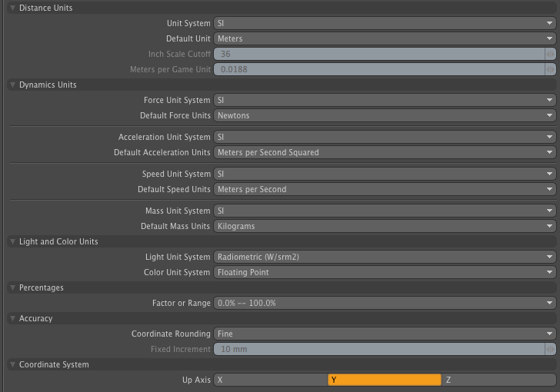Viewport: 560px width, 392px height.
Task: Collapse the Dynamics Units section
Action: click(12, 85)
